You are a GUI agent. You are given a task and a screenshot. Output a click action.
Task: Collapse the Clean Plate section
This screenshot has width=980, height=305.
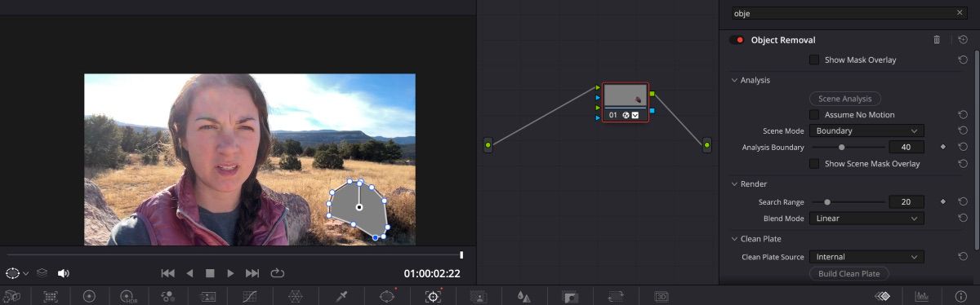734,239
